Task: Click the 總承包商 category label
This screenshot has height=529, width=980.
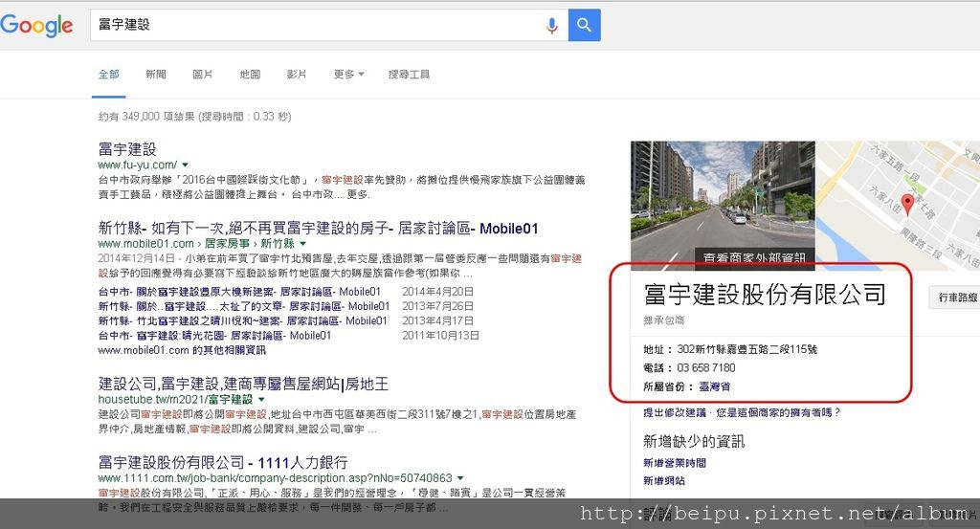Action: (664, 320)
